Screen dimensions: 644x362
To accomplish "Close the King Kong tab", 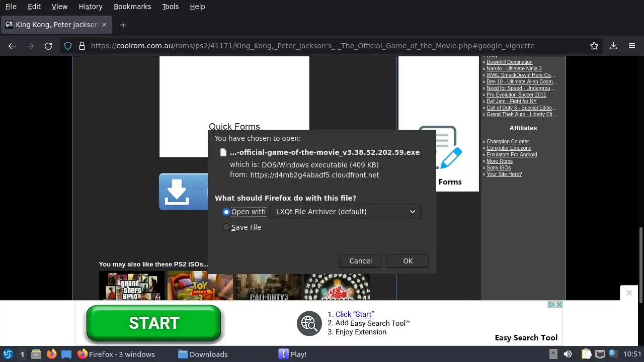I will coord(105,25).
